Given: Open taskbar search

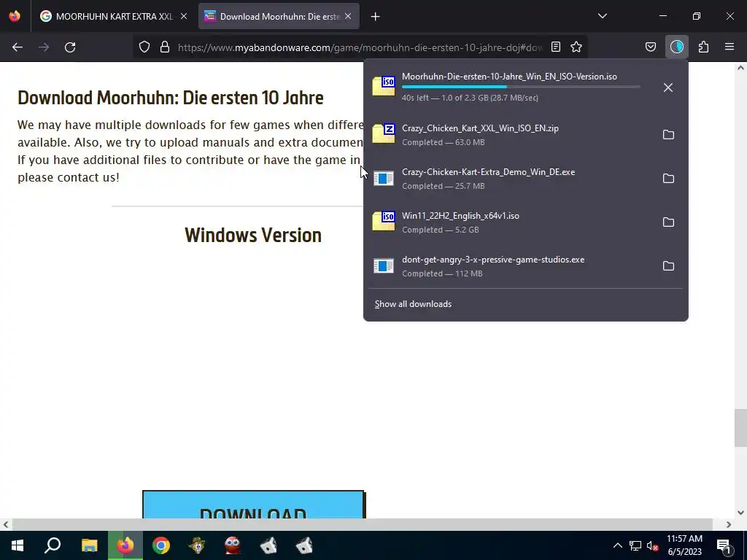Looking at the screenshot, I should [x=53, y=545].
